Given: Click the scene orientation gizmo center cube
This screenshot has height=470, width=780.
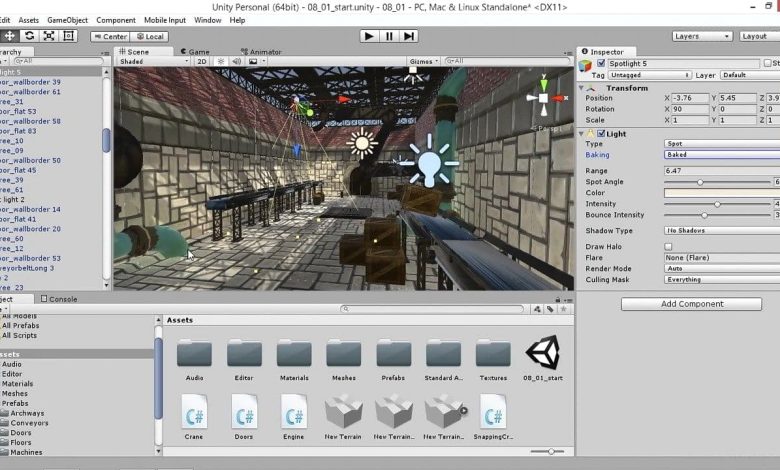Looking at the screenshot, I should [x=543, y=98].
